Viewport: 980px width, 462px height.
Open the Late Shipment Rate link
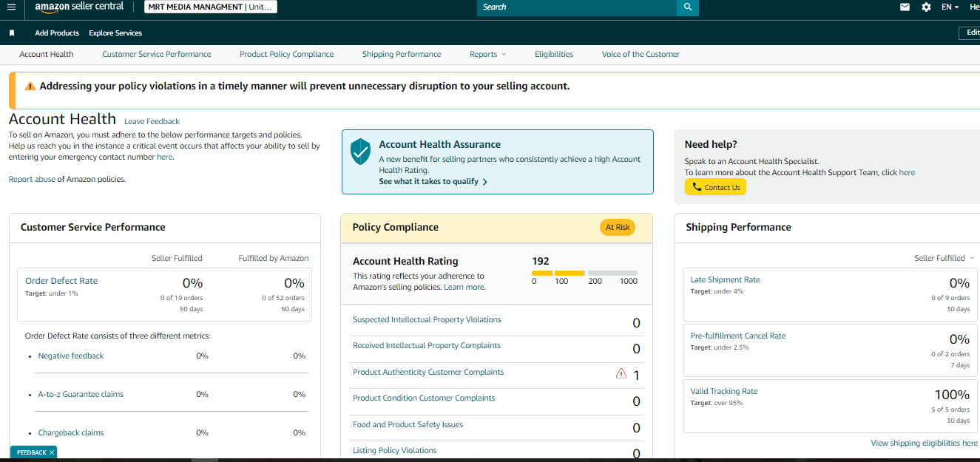click(725, 279)
